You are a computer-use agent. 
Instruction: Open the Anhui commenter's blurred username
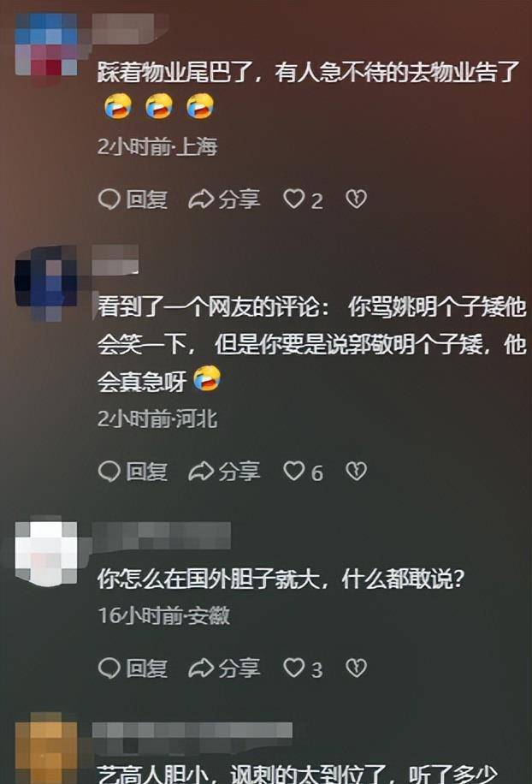click(x=162, y=536)
